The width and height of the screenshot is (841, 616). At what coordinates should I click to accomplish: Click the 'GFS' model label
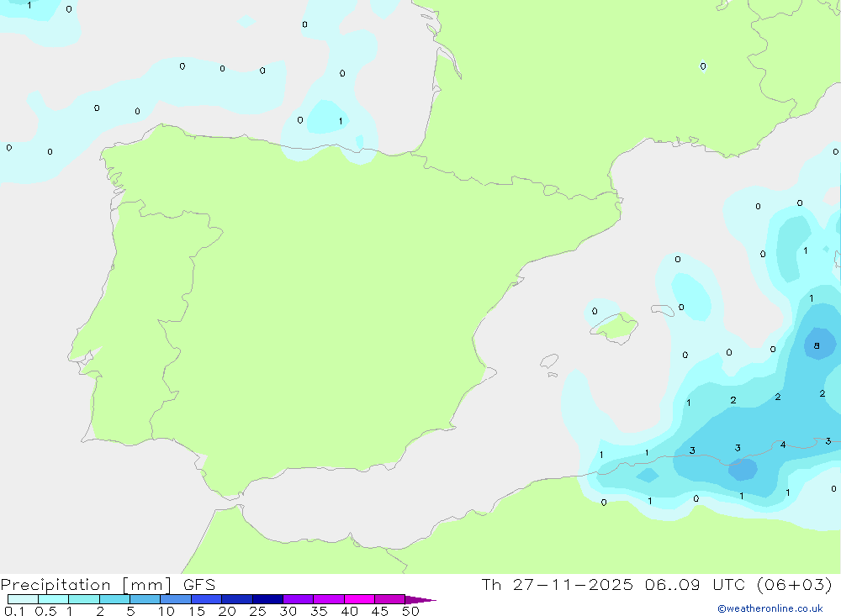coord(199,584)
